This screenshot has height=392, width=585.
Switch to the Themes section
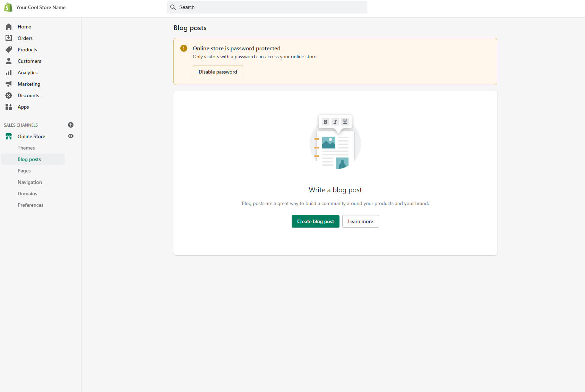[26, 148]
